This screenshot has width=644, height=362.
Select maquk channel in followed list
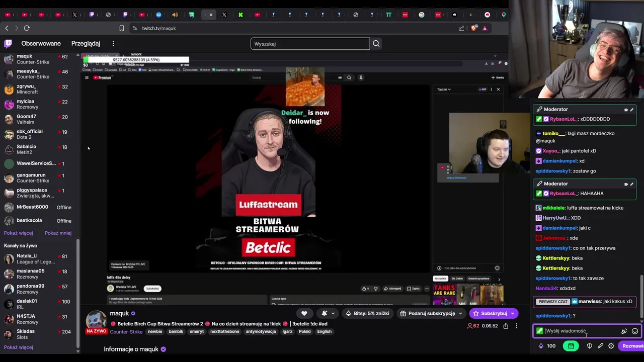pos(39,59)
